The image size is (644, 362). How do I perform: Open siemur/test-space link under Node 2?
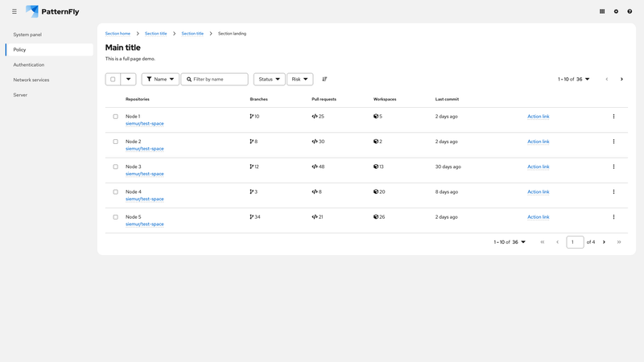pyautogui.click(x=145, y=149)
